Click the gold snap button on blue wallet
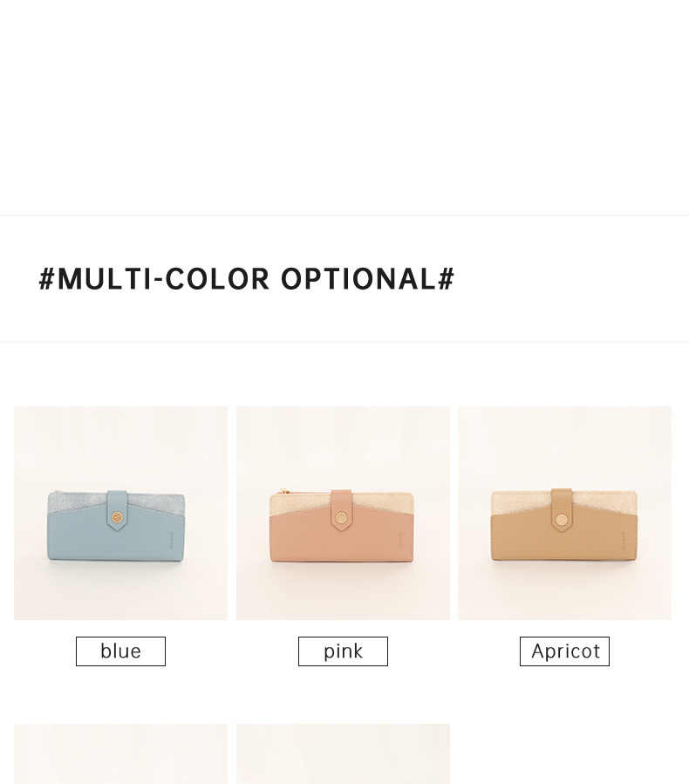Viewport: 689px width, 784px height. 116,521
